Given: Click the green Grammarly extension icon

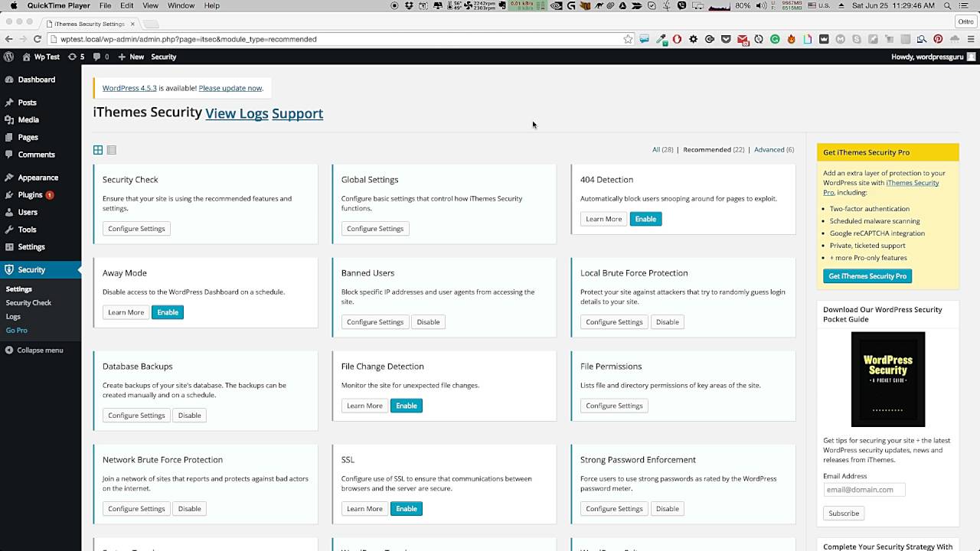Looking at the screenshot, I should point(775,39).
